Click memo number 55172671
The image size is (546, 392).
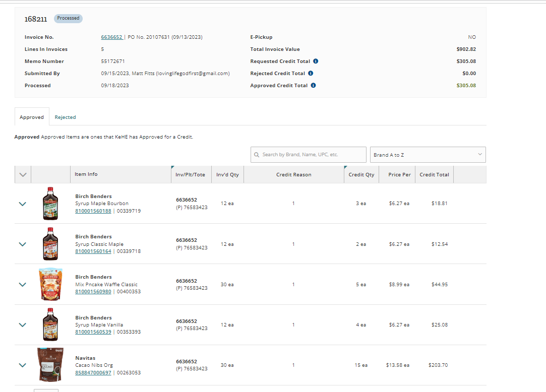tap(113, 61)
